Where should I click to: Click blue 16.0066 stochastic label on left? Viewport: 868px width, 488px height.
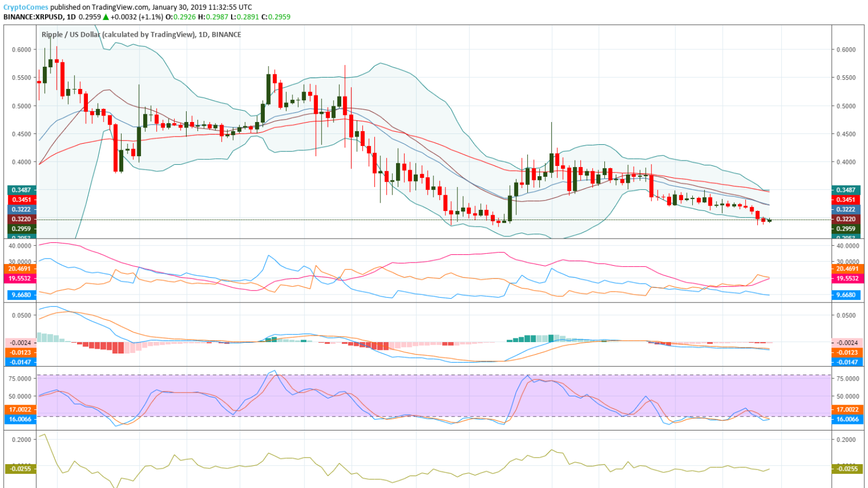click(x=20, y=419)
